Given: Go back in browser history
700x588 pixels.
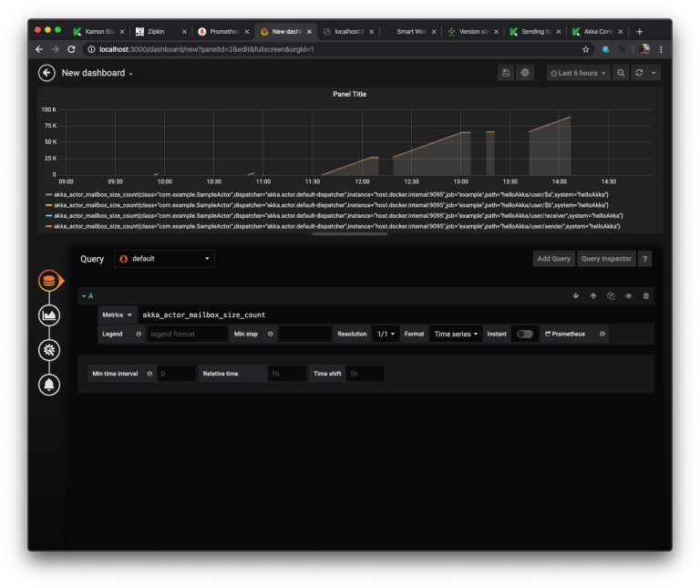Looking at the screenshot, I should [39, 49].
